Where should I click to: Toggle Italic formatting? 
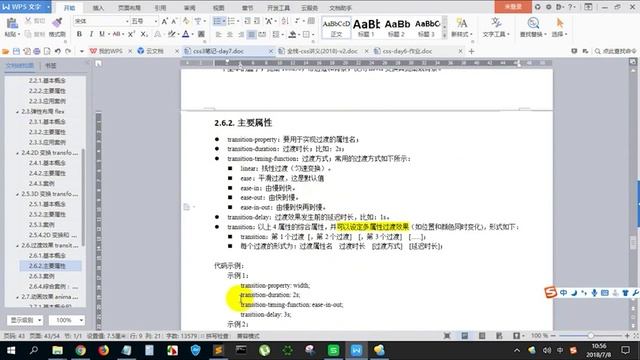[91, 34]
